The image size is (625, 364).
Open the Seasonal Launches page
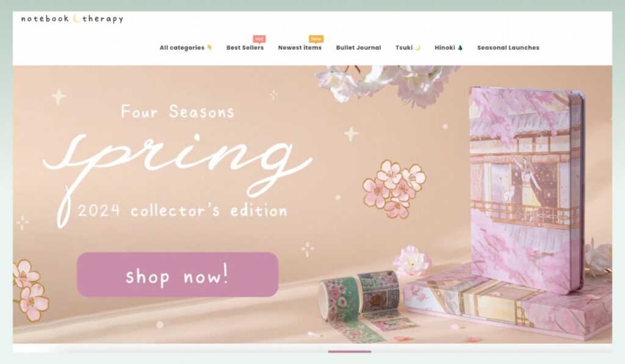tap(508, 48)
